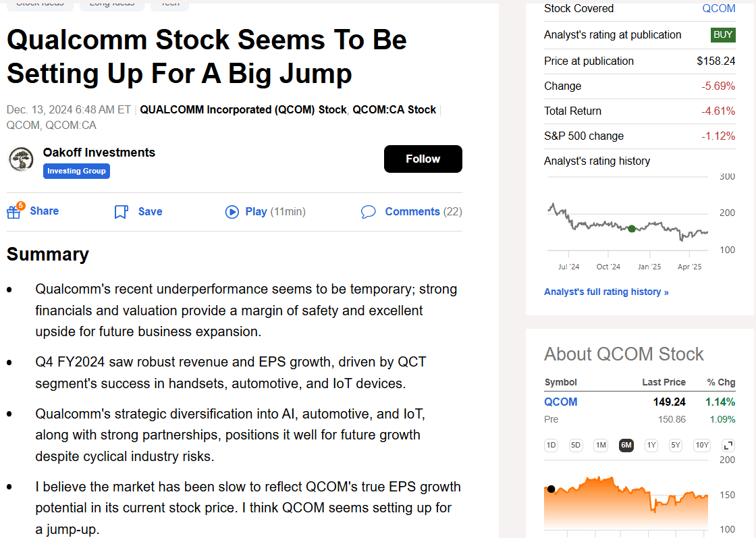Click the Investing Group badge
Image resolution: width=756 pixels, height=538 pixels.
(76, 171)
